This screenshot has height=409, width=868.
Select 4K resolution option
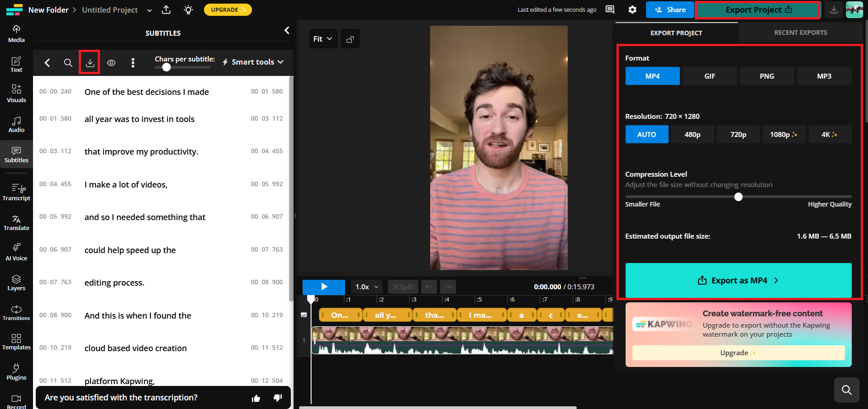(x=830, y=134)
